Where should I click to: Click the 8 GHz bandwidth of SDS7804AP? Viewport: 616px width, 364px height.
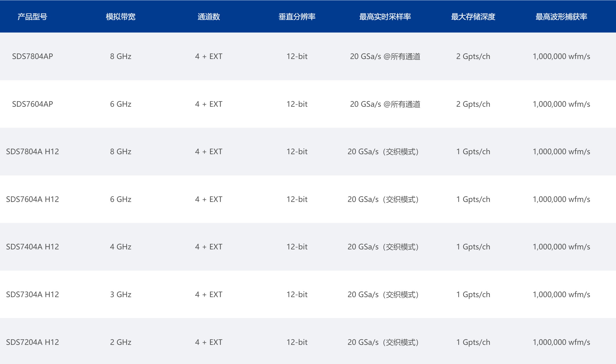120,56
